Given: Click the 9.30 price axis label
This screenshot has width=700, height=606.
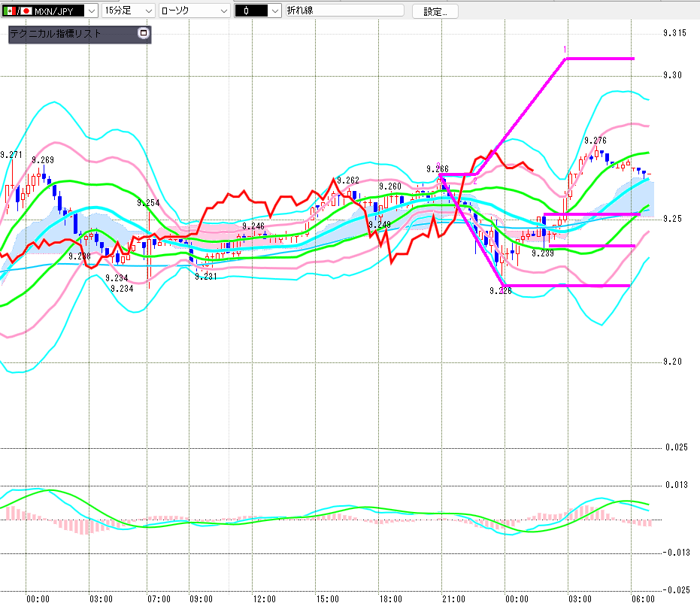Looking at the screenshot, I should (x=672, y=75).
